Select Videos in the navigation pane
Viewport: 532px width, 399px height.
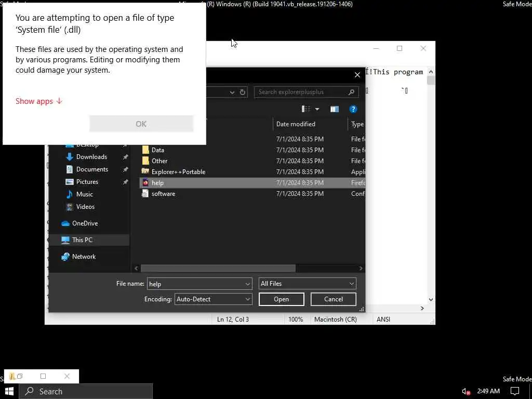pos(85,207)
